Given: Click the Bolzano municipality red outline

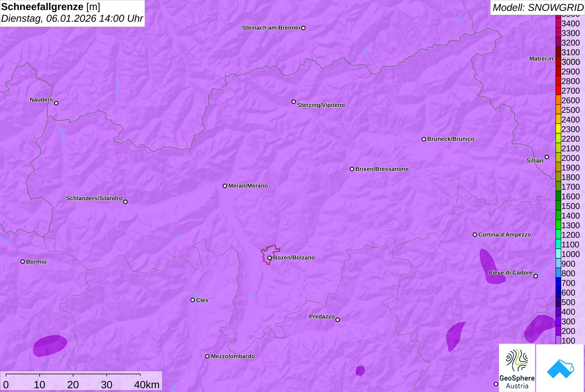Looking at the screenshot, I should pyautogui.click(x=270, y=254).
